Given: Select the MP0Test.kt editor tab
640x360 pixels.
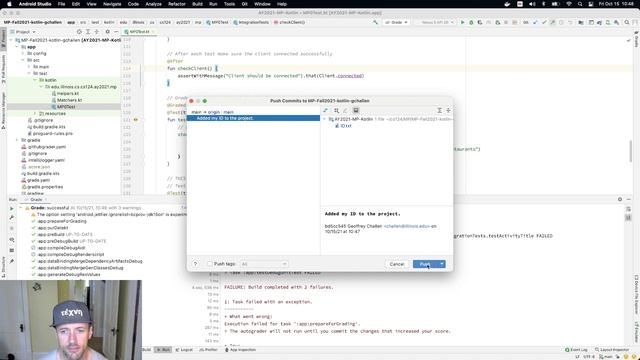Looking at the screenshot, I should pyautogui.click(x=139, y=32).
